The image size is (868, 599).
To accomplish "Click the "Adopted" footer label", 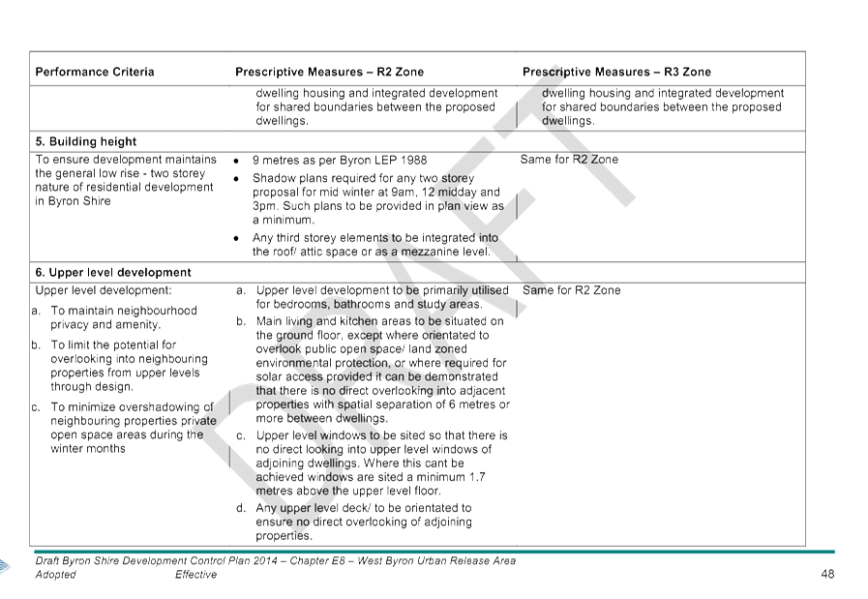I will (x=55, y=575).
